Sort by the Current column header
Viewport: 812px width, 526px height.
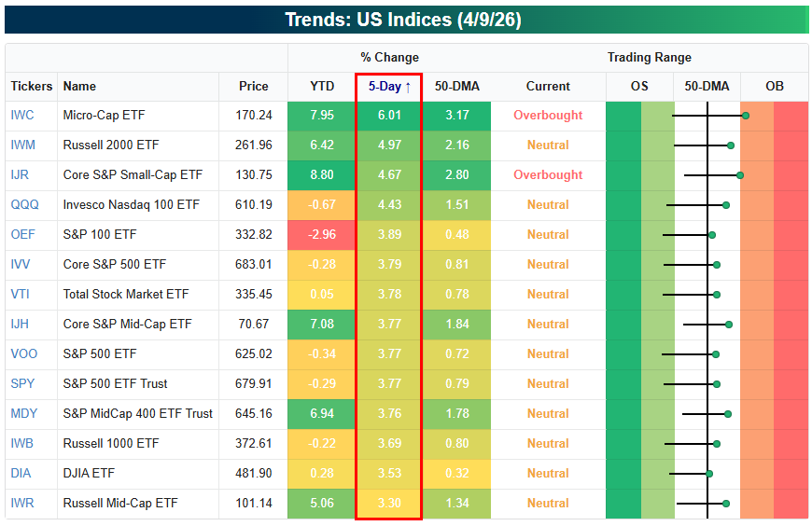click(548, 87)
